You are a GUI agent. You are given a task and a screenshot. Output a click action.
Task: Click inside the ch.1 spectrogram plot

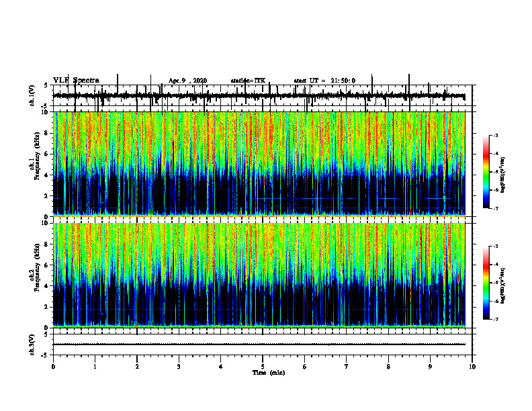pos(259,164)
